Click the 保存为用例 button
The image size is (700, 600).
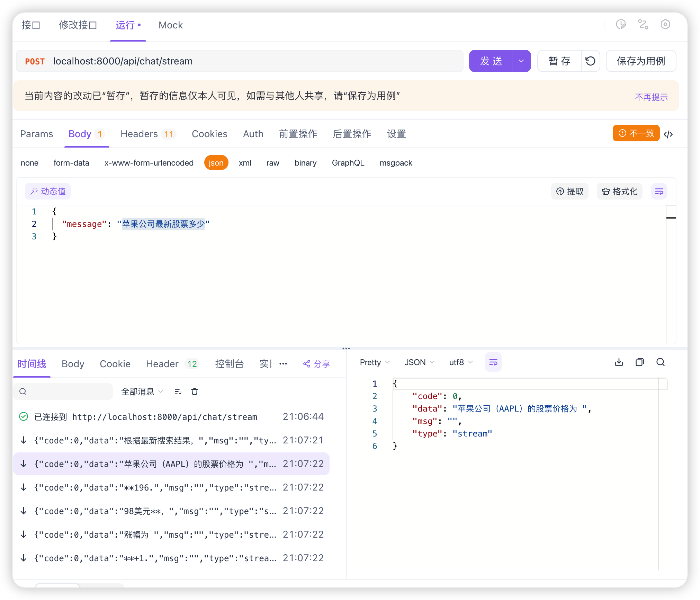click(641, 61)
